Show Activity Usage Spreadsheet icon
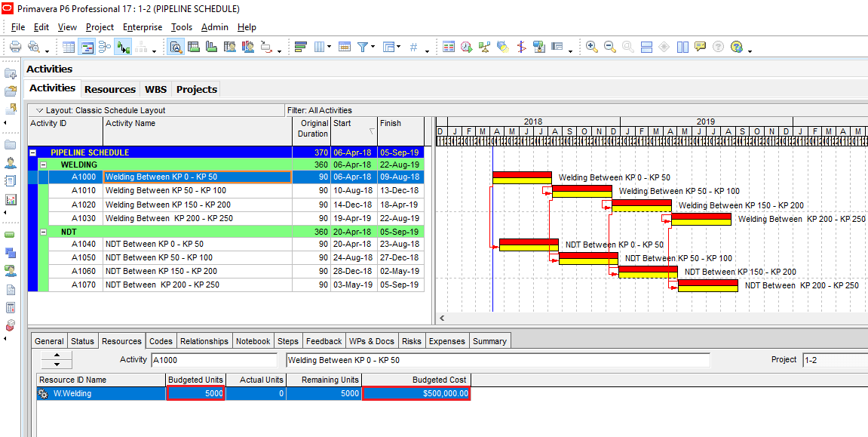The image size is (868, 437). (x=194, y=47)
